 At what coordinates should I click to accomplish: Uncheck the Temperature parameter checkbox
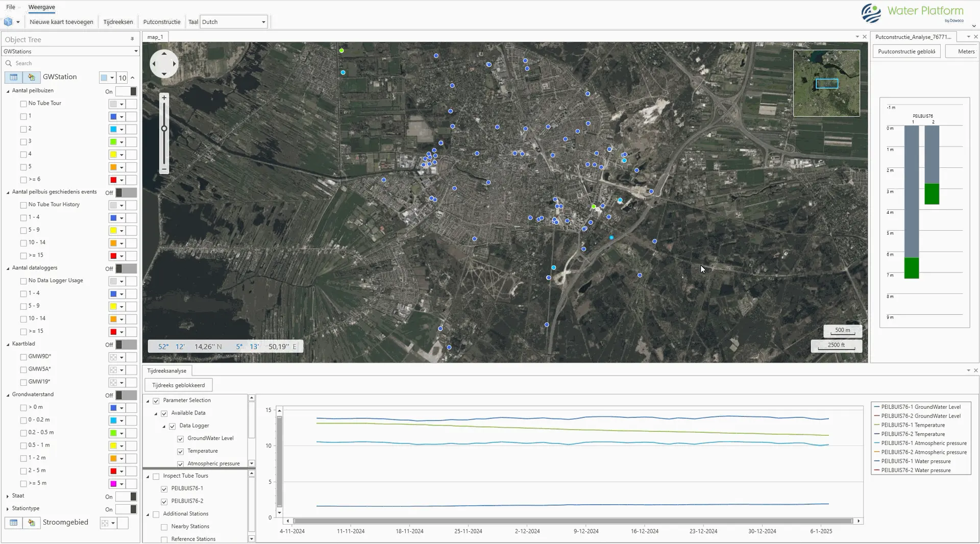click(180, 452)
